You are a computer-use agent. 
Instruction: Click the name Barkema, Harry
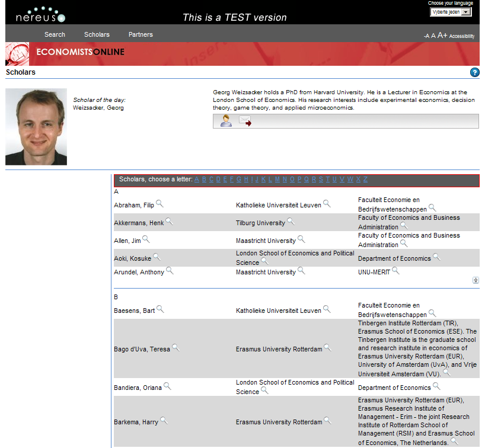click(136, 422)
